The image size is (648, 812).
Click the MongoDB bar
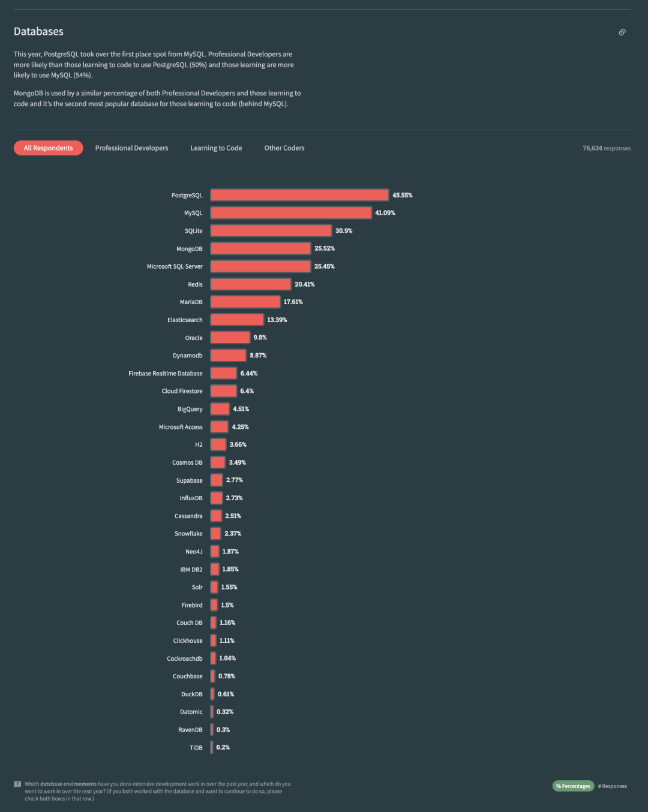pyautogui.click(x=260, y=248)
